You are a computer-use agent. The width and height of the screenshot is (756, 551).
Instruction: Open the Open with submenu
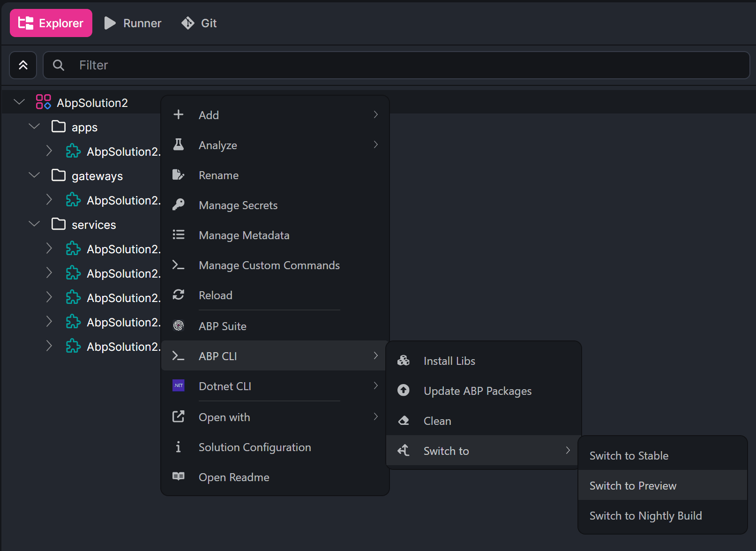point(275,417)
